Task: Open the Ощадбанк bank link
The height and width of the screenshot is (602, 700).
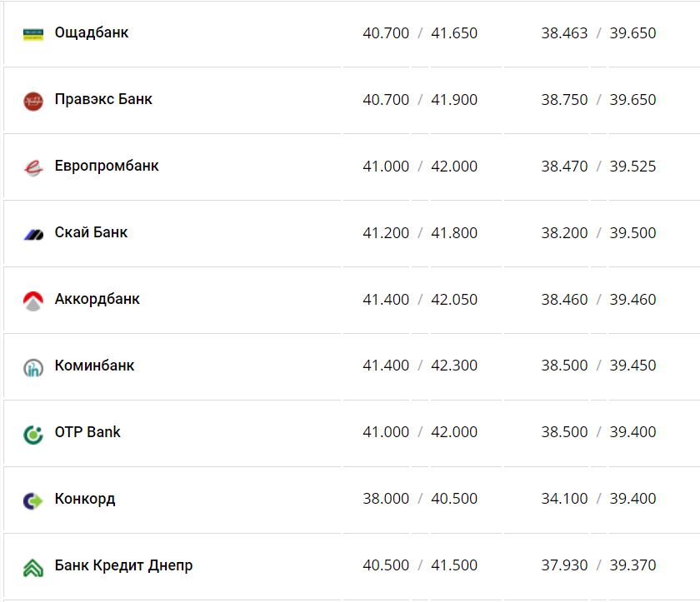Action: (92, 33)
